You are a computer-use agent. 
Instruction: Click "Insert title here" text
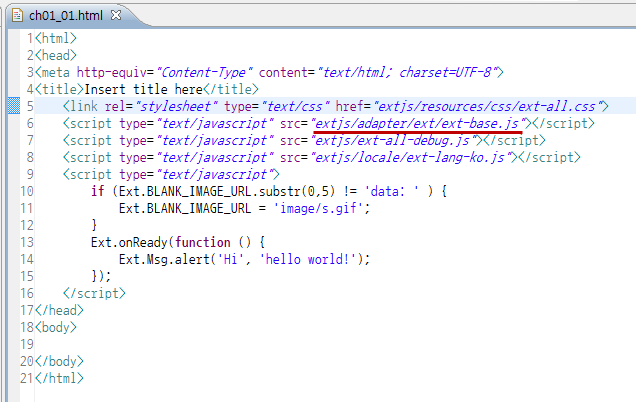[x=144, y=89]
